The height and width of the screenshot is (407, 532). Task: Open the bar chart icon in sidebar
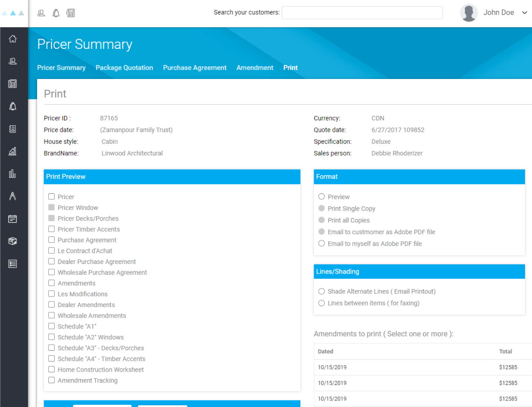point(13,174)
